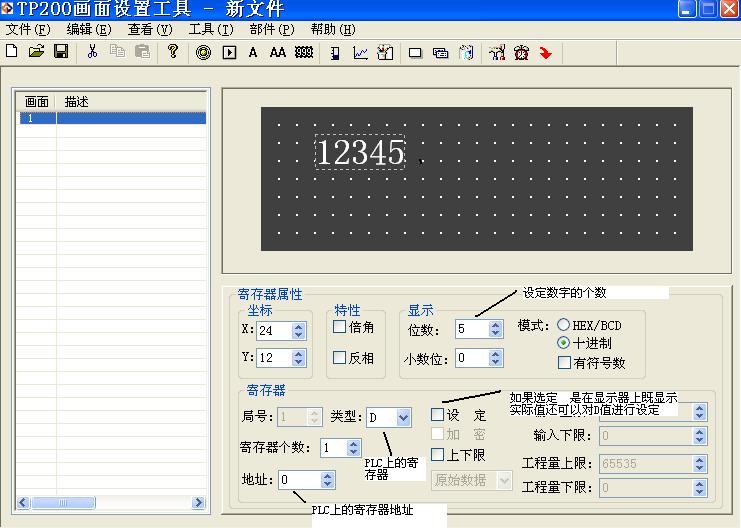The width and height of the screenshot is (741, 528).
Task: Click the Cut scissors icon
Action: [x=92, y=52]
